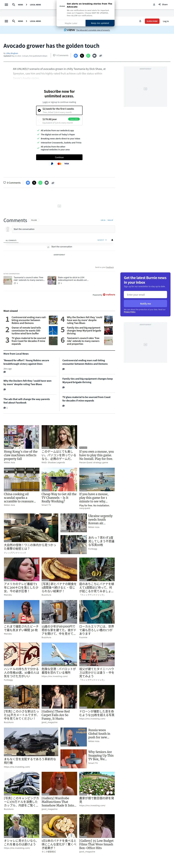This screenshot has height=868, width=174.
Task: Click the comment count icon under 'The ads that will change'
Action: pyautogui.click(x=5, y=408)
